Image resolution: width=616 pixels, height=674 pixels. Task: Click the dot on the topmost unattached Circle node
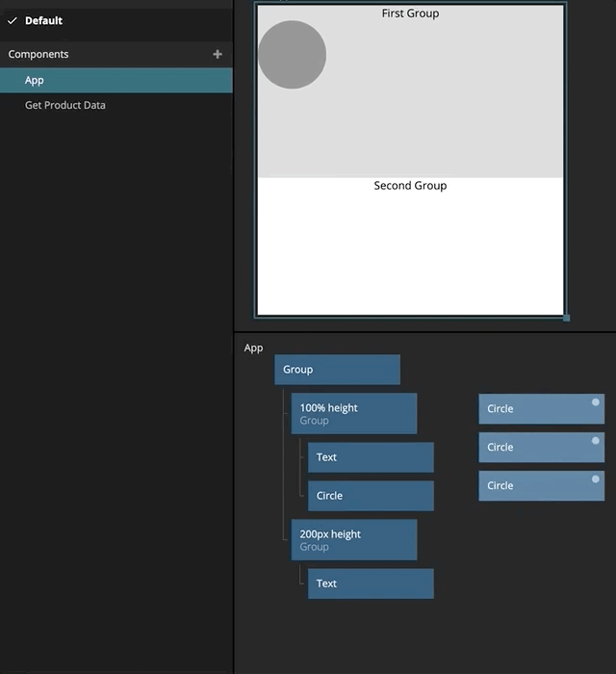596,402
